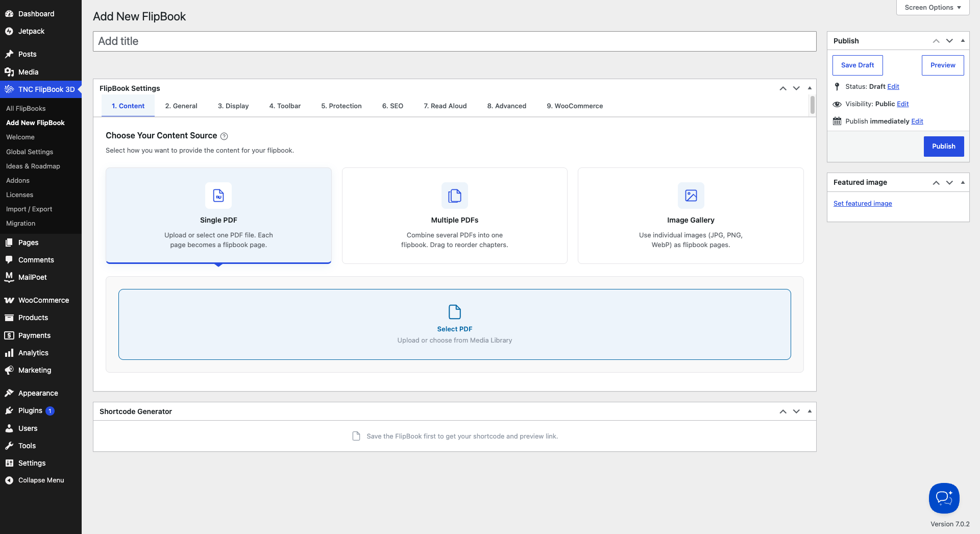Select the 1. Content tab
This screenshot has height=534, width=980.
click(128, 106)
